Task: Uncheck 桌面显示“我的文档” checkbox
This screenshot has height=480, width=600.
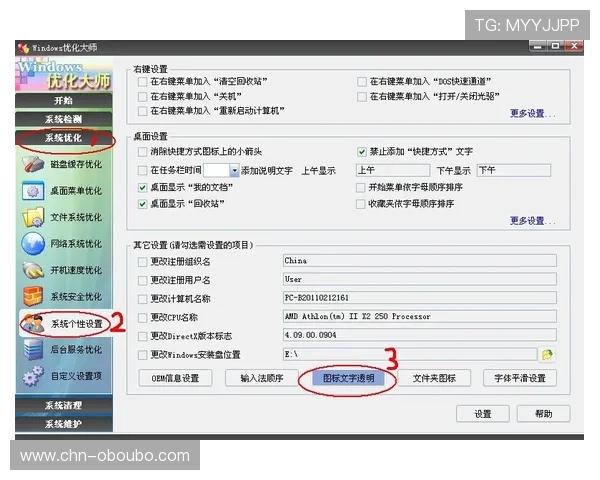Action: tap(142, 187)
